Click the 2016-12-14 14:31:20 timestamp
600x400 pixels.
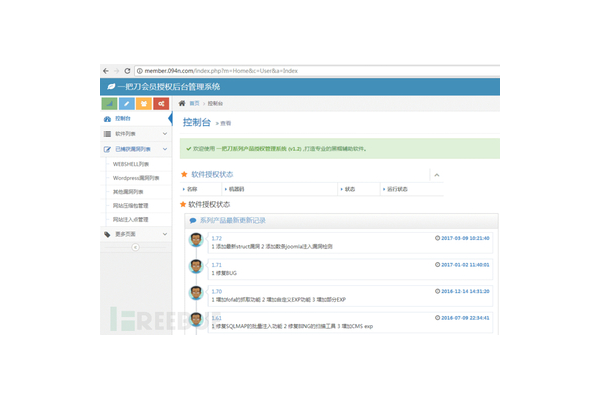[x=465, y=291]
